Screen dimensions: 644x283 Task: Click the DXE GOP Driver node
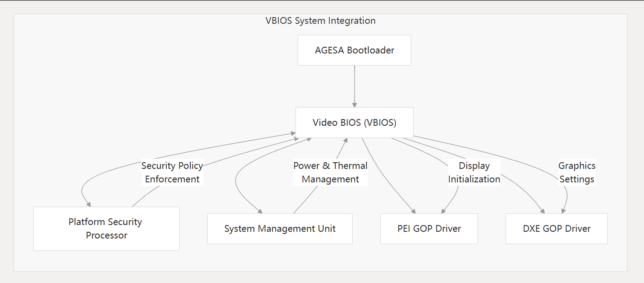coord(556,228)
